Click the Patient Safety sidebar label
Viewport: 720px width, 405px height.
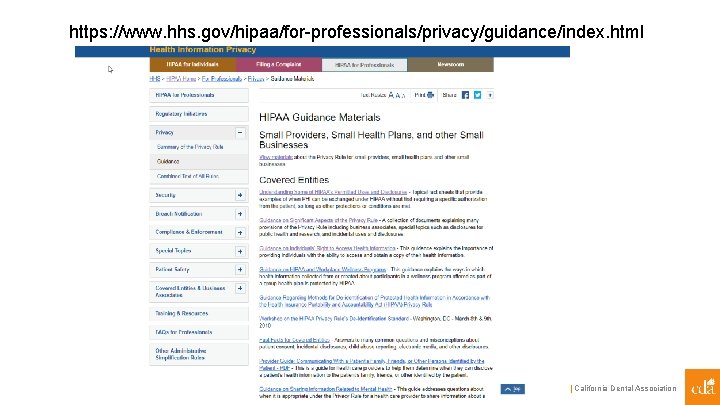tap(172, 270)
